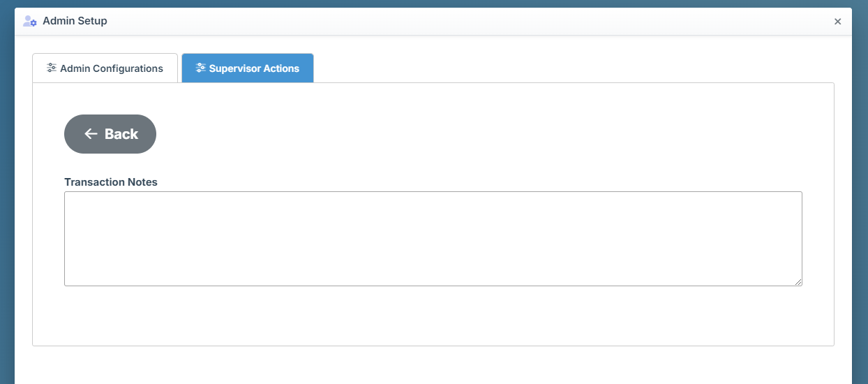This screenshot has height=384, width=868.
Task: Click the 'Admin Configurations' tab label text
Action: 112,68
